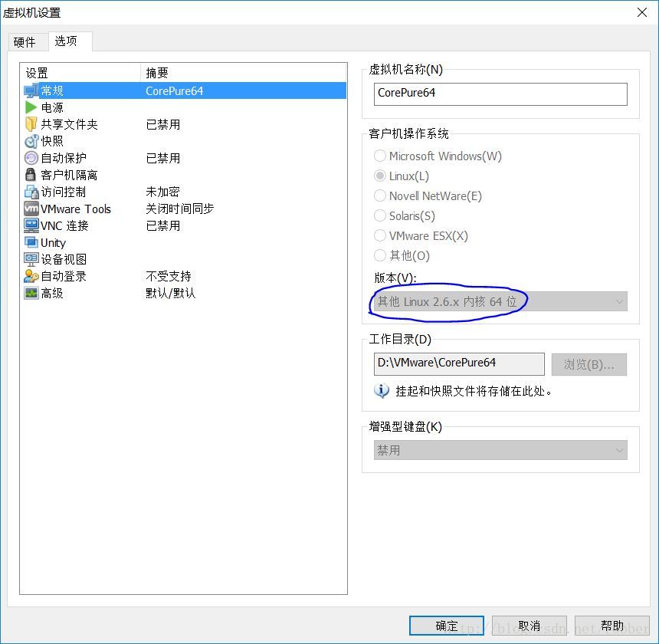The height and width of the screenshot is (644, 659).
Task: Click the 自动保护 AutoProtect icon
Action: click(31, 158)
